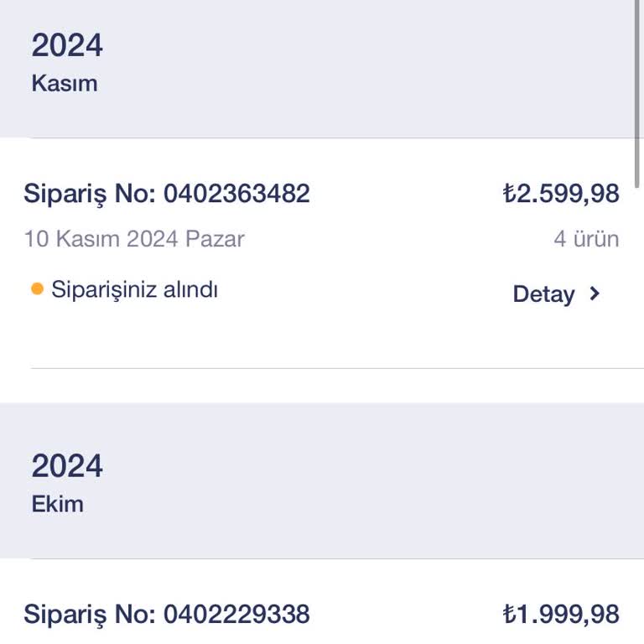The width and height of the screenshot is (644, 644).
Task: Click the word Pazar in the order date
Action: click(x=215, y=239)
